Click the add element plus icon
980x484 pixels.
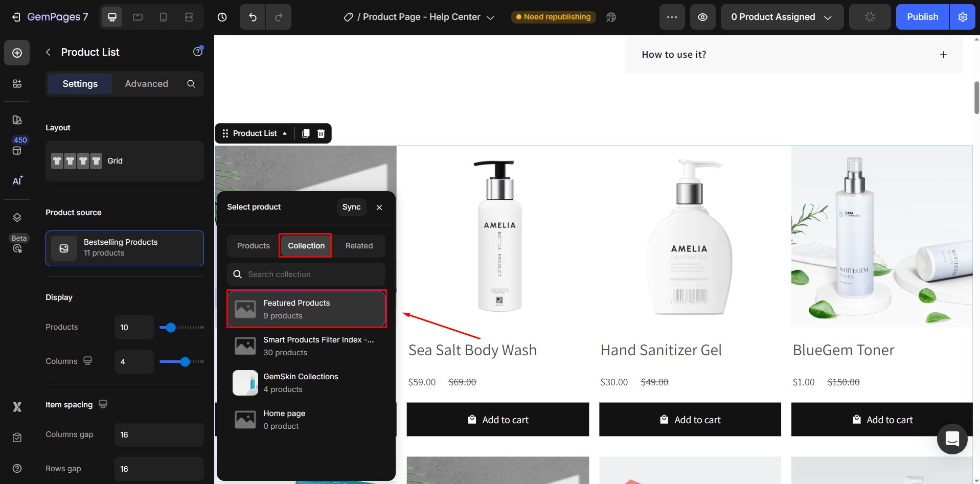tap(17, 53)
